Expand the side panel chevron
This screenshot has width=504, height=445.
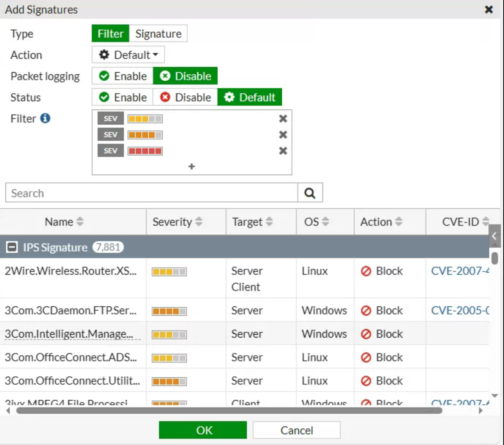494,236
